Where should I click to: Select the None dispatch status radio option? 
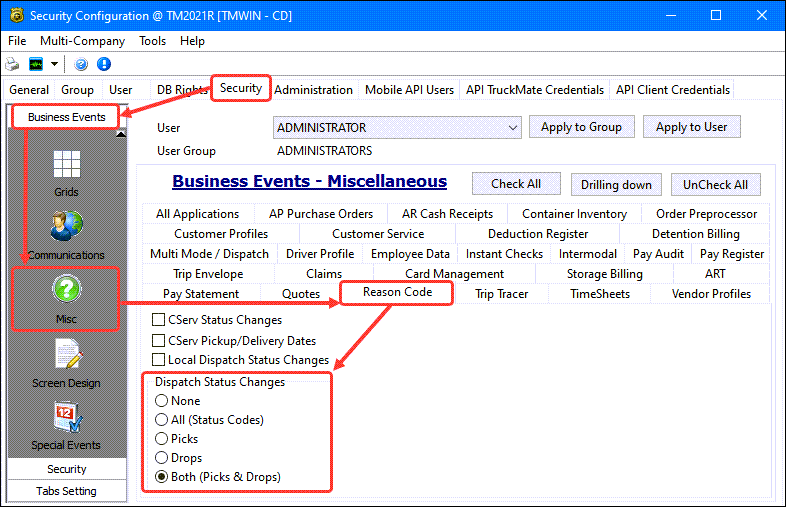pos(161,401)
